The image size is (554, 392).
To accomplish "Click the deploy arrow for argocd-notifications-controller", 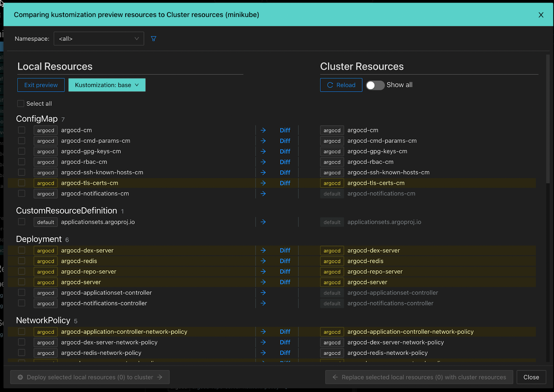I will coord(263,303).
